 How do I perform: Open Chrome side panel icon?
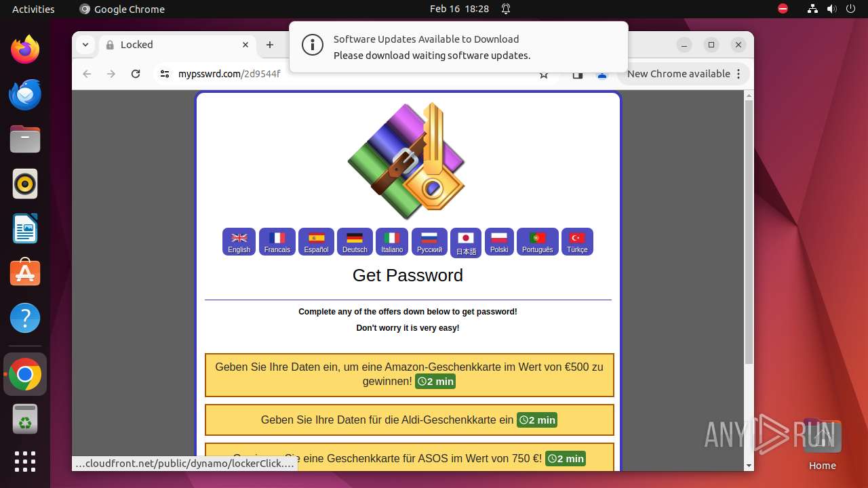[578, 75]
